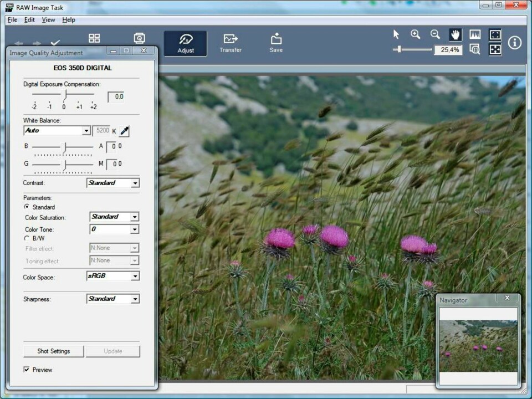Toggle the Preview checkbox
This screenshot has width=532, height=399.
tap(26, 370)
